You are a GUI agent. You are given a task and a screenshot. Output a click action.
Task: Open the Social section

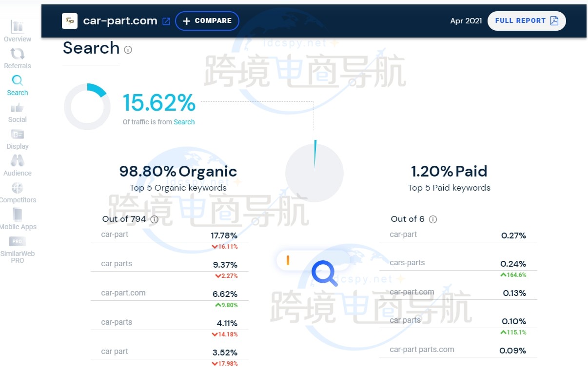[17, 110]
